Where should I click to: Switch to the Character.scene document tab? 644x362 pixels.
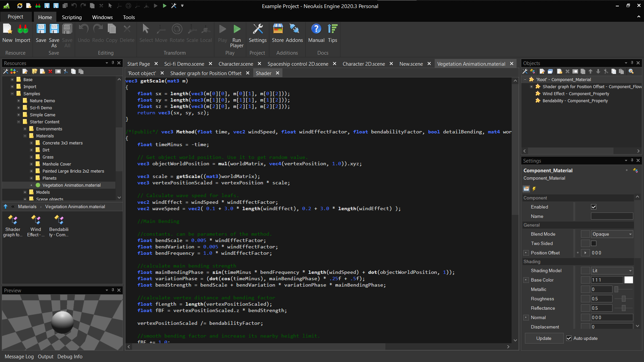[x=235, y=64]
